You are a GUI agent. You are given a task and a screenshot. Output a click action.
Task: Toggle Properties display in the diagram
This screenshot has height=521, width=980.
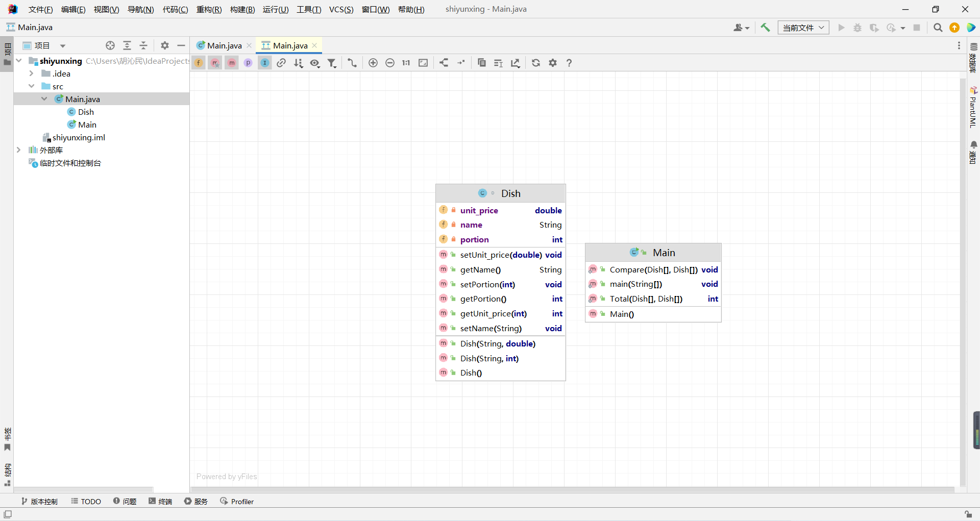[x=248, y=63]
